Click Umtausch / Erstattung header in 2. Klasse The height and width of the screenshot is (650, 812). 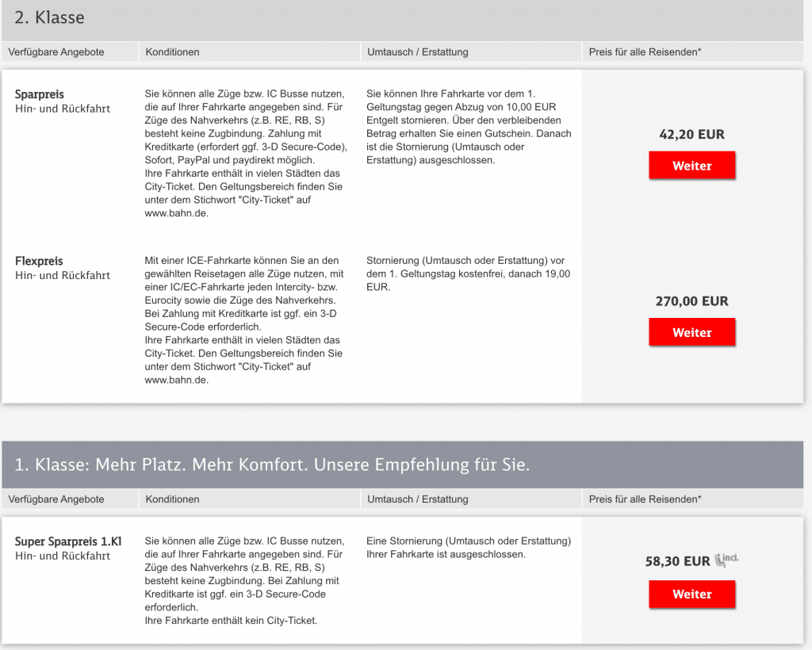(418, 52)
